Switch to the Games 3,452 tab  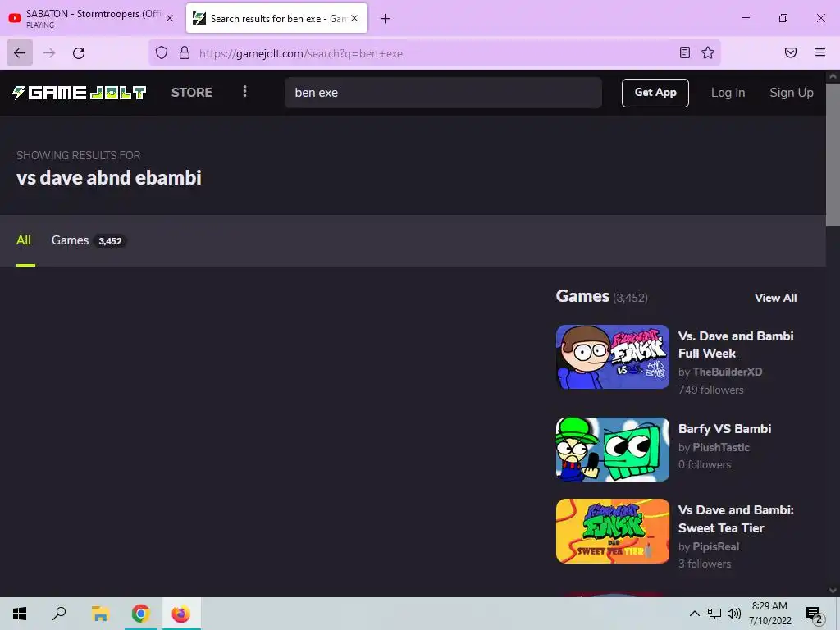[x=89, y=240]
